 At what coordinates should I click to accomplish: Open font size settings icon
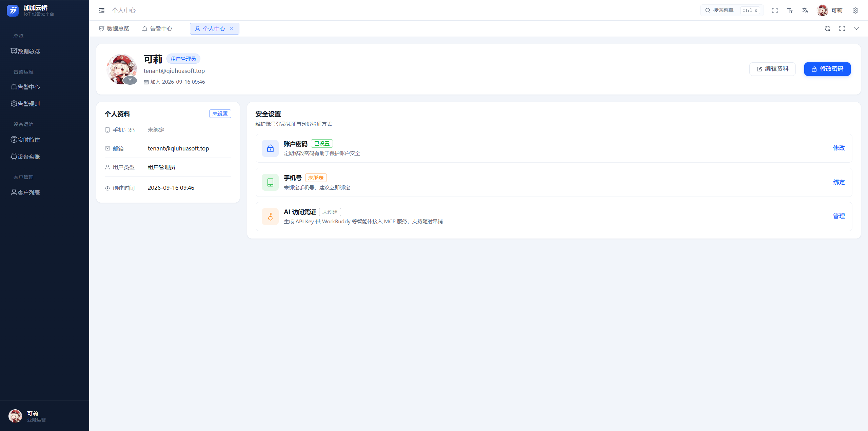[790, 11]
